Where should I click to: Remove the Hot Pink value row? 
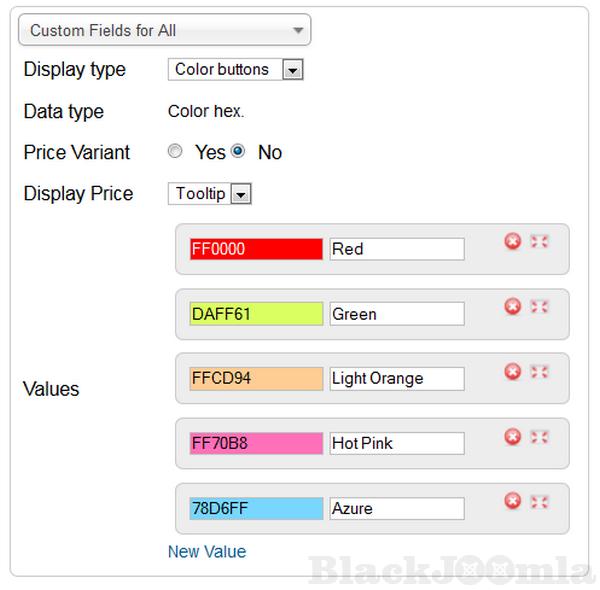[513, 436]
